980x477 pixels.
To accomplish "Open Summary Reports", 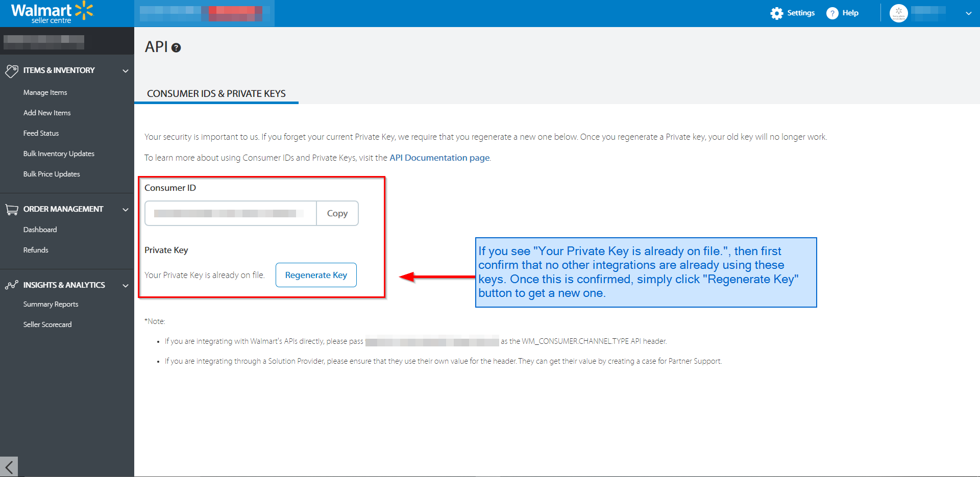I will tap(51, 304).
